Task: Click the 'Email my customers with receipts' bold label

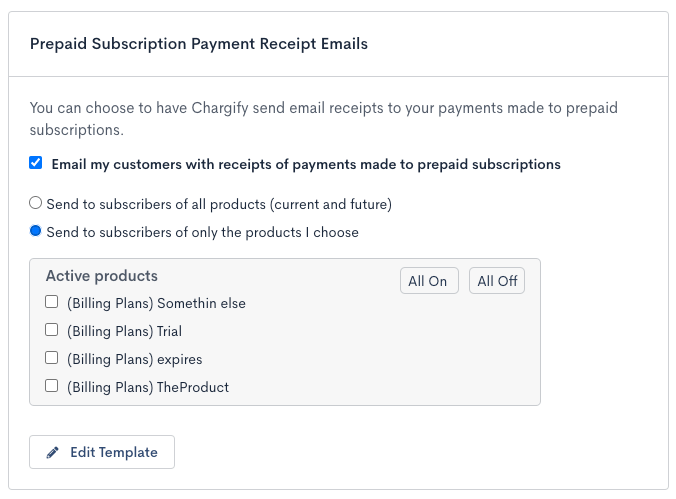Action: coord(306,164)
